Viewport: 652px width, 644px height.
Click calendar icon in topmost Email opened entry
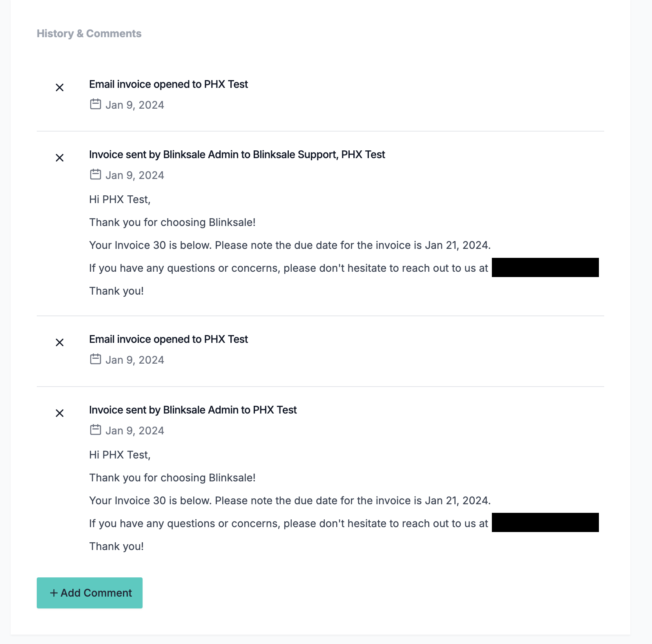pos(95,104)
